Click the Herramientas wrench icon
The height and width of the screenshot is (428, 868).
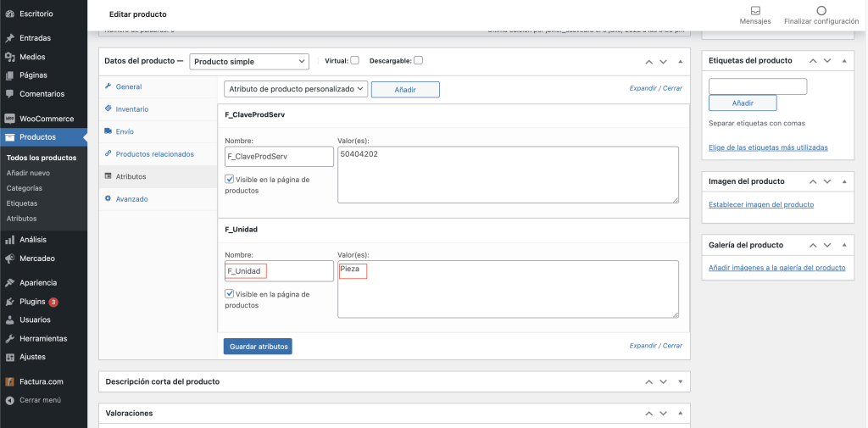[9, 338]
